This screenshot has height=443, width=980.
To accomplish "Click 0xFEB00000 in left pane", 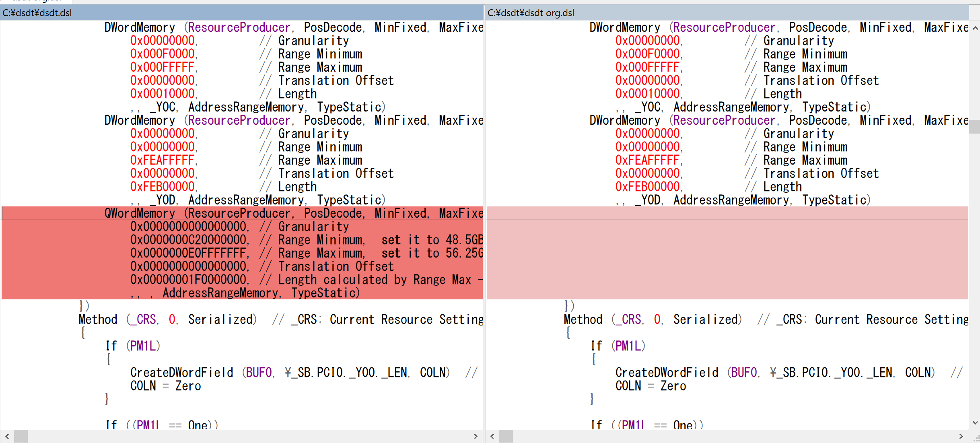I will point(163,187).
